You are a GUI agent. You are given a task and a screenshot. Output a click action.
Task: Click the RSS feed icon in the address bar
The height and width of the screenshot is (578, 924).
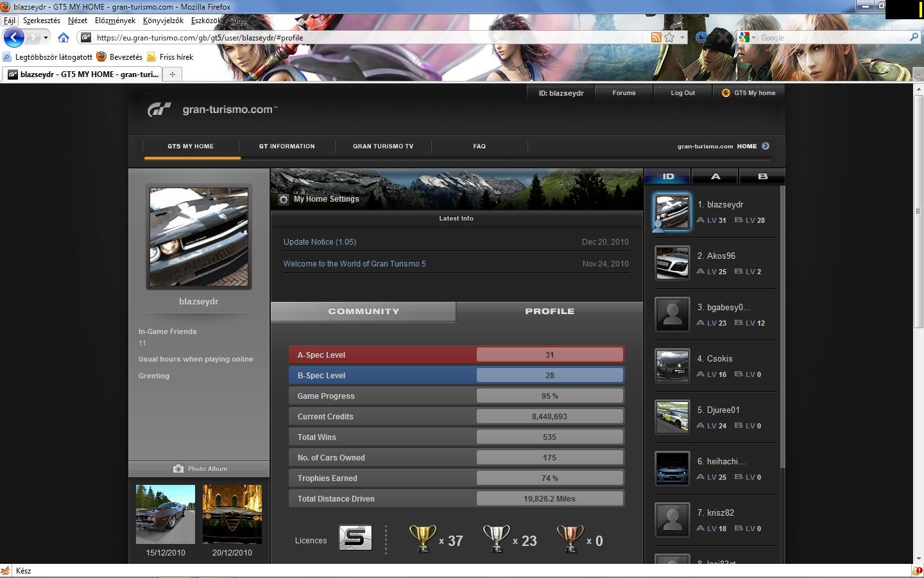(656, 37)
